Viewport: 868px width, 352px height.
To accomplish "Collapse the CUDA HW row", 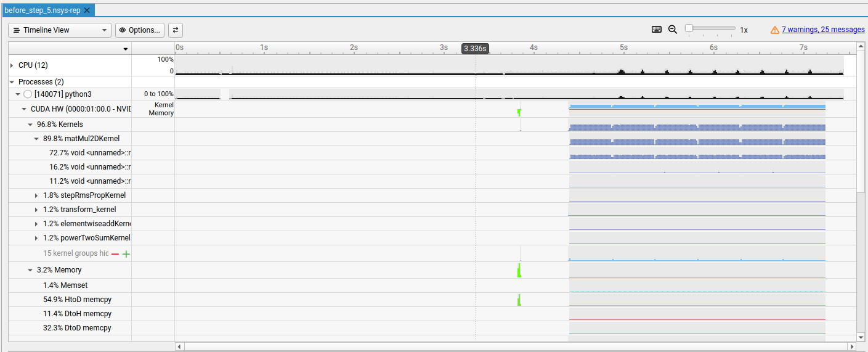I will pos(24,108).
